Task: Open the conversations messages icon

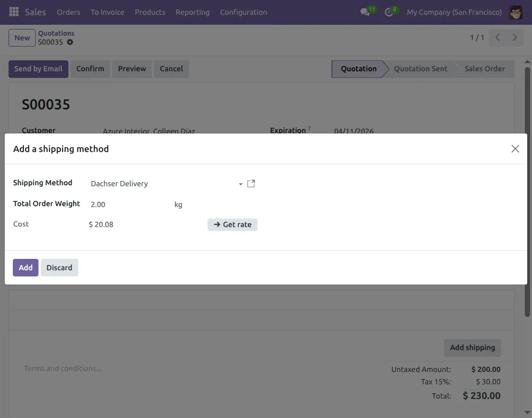Action: click(364, 12)
